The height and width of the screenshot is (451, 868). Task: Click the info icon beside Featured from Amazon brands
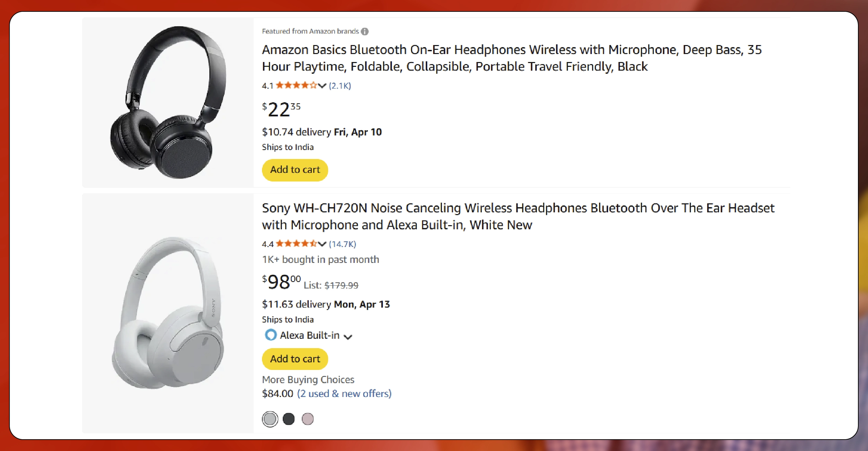coord(365,31)
